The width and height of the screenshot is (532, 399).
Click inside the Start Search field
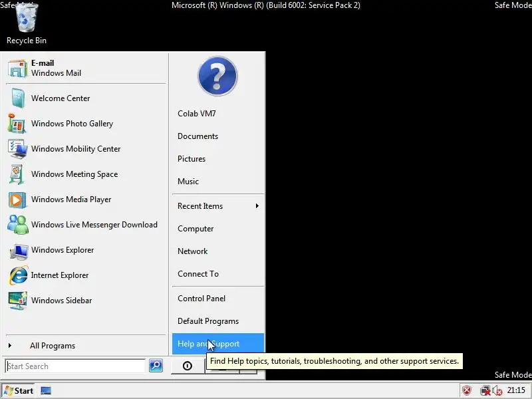75,366
